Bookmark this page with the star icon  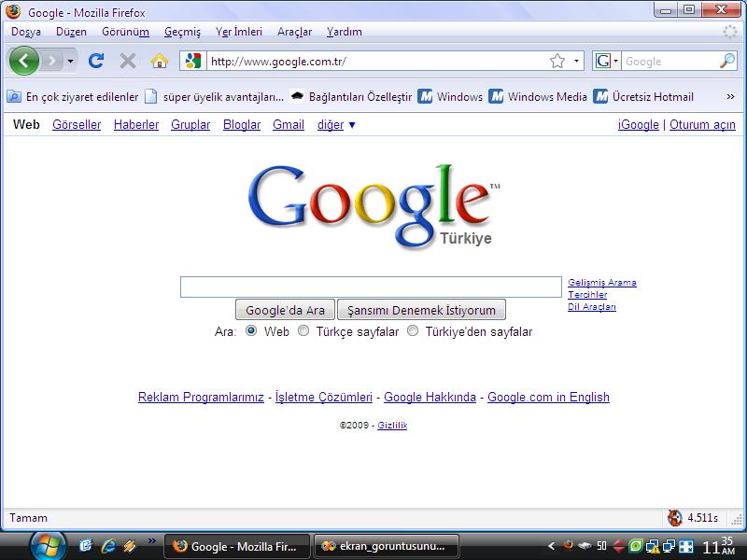pyautogui.click(x=557, y=61)
